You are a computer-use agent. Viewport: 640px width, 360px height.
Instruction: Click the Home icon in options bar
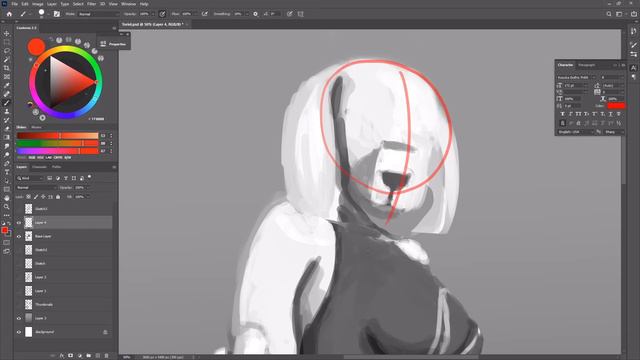[9, 14]
